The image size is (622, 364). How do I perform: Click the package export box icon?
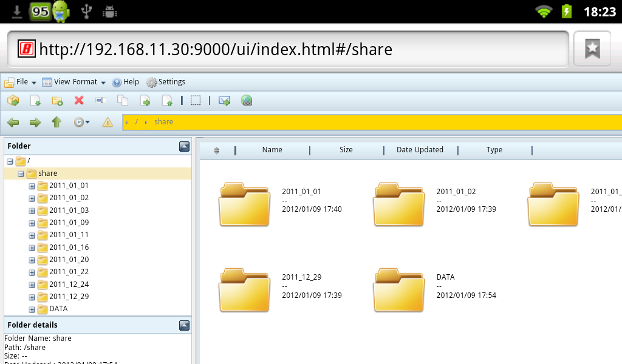(x=13, y=101)
